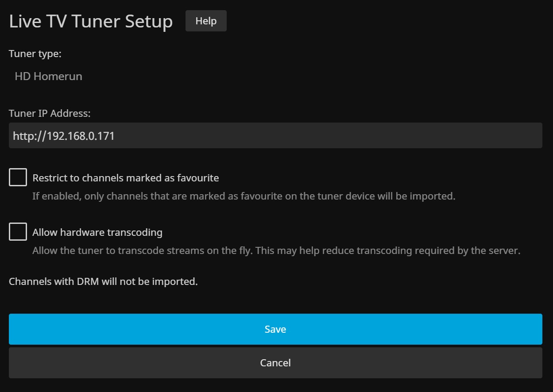Click the word 'Cancel' on the grey button
The height and width of the screenshot is (392, 553).
coord(275,363)
